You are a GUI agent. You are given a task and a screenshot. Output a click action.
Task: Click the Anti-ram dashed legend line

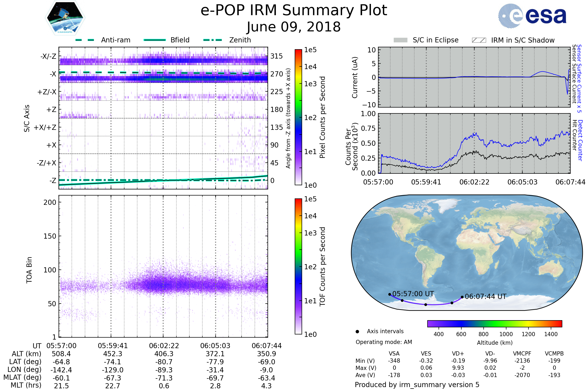tap(85, 40)
